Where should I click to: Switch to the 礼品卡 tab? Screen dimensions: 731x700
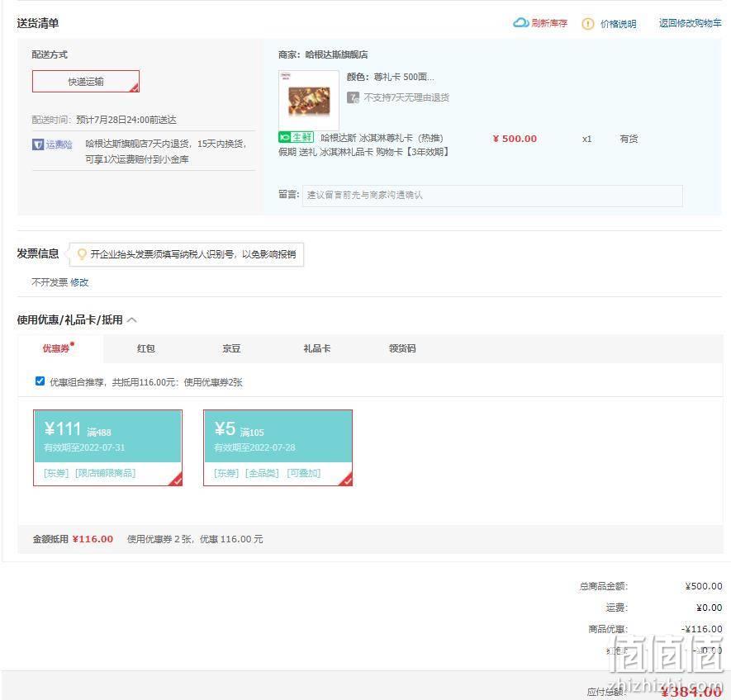pyautogui.click(x=317, y=348)
